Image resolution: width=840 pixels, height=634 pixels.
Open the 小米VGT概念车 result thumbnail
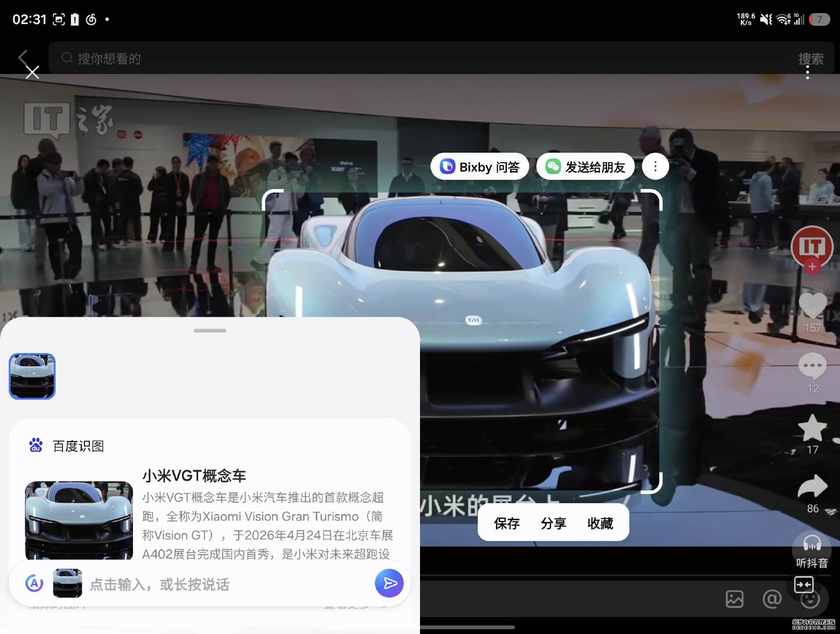[x=79, y=521]
